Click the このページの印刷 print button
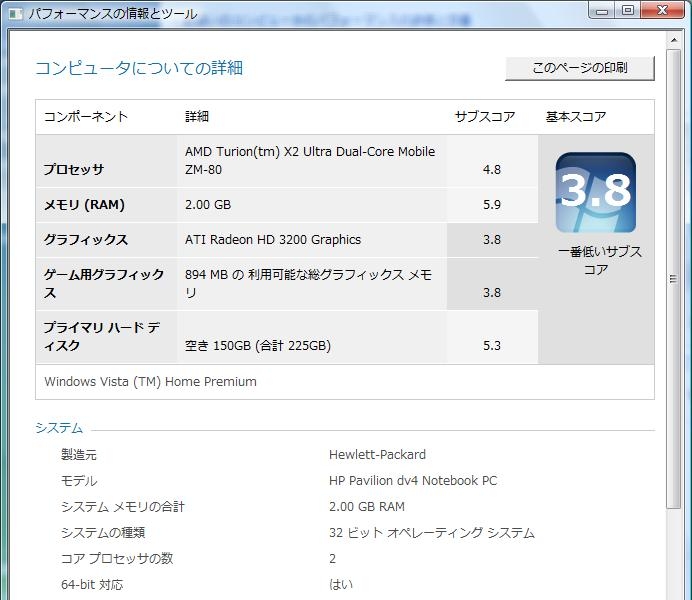Screen dimensions: 692x600 pyautogui.click(x=579, y=68)
